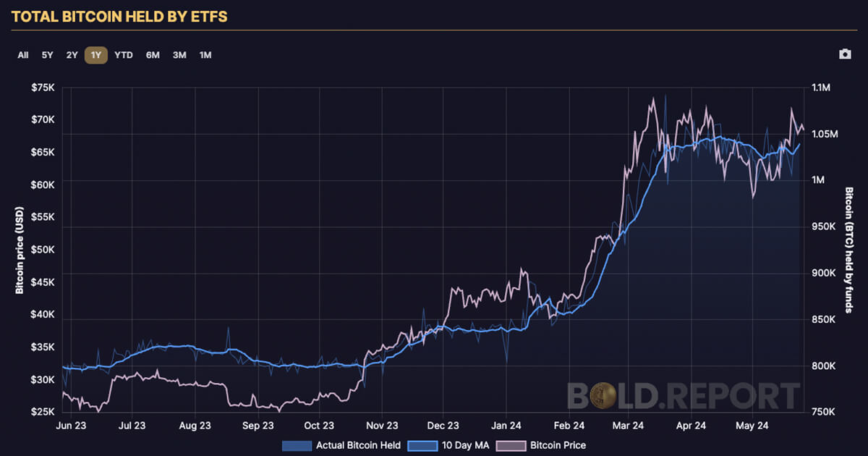Image resolution: width=868 pixels, height=456 pixels.
Task: Click the Bitcoin price (USD) axis title
Action: (x=20, y=250)
